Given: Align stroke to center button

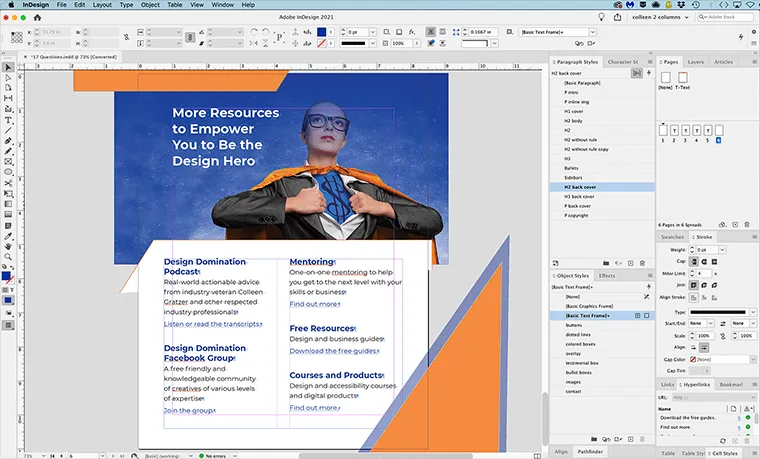Looking at the screenshot, I should pyautogui.click(x=694, y=298).
